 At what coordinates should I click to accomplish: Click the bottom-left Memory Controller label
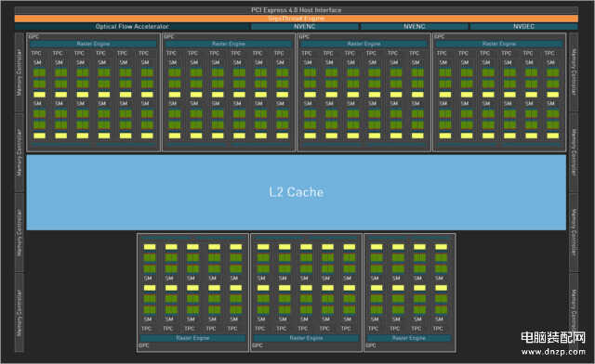pos(20,313)
